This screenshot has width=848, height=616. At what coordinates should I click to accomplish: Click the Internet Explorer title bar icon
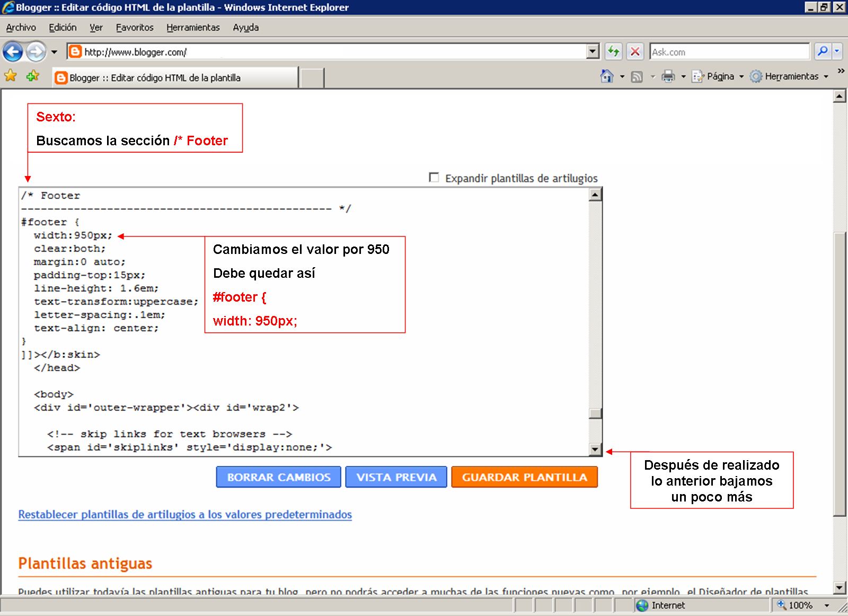8,7
